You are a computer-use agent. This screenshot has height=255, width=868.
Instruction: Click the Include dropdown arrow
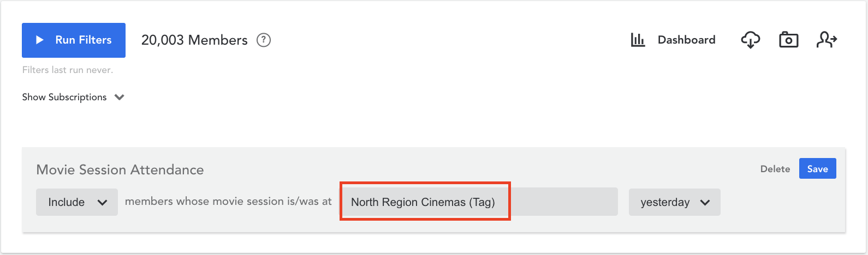point(102,203)
